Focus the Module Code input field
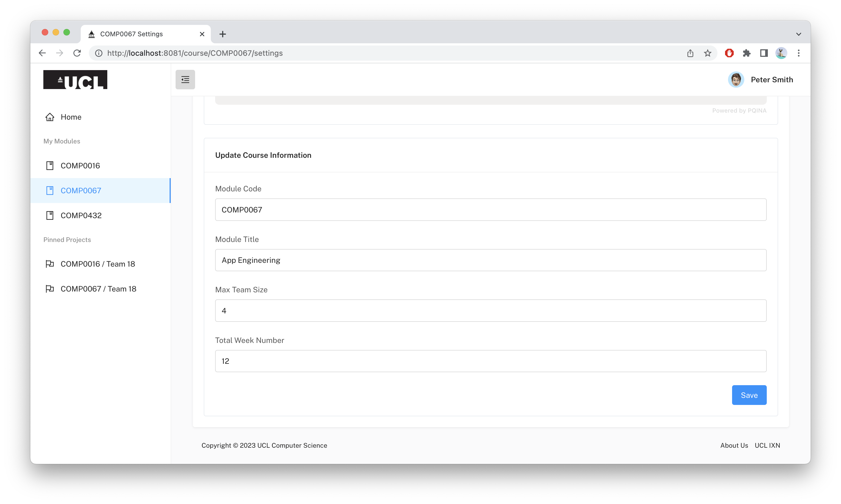This screenshot has width=841, height=504. (490, 210)
